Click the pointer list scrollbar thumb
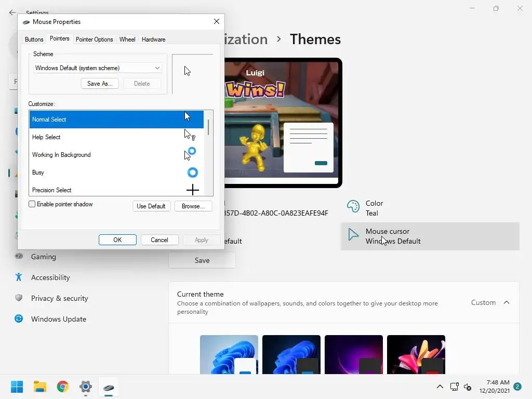Image resolution: width=532 pixels, height=399 pixels. click(208, 127)
